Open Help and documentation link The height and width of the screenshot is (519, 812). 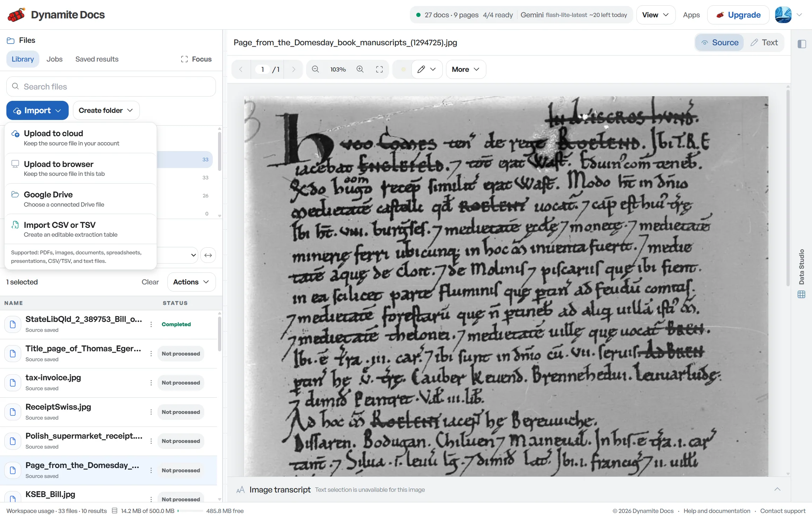[x=717, y=511]
